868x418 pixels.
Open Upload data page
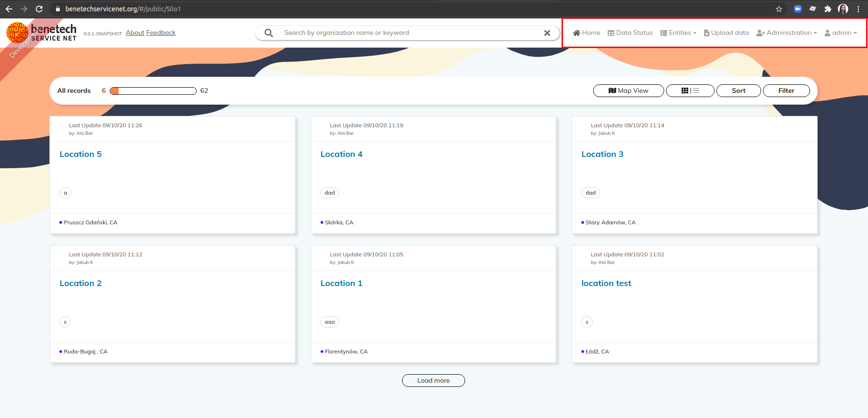click(x=726, y=33)
